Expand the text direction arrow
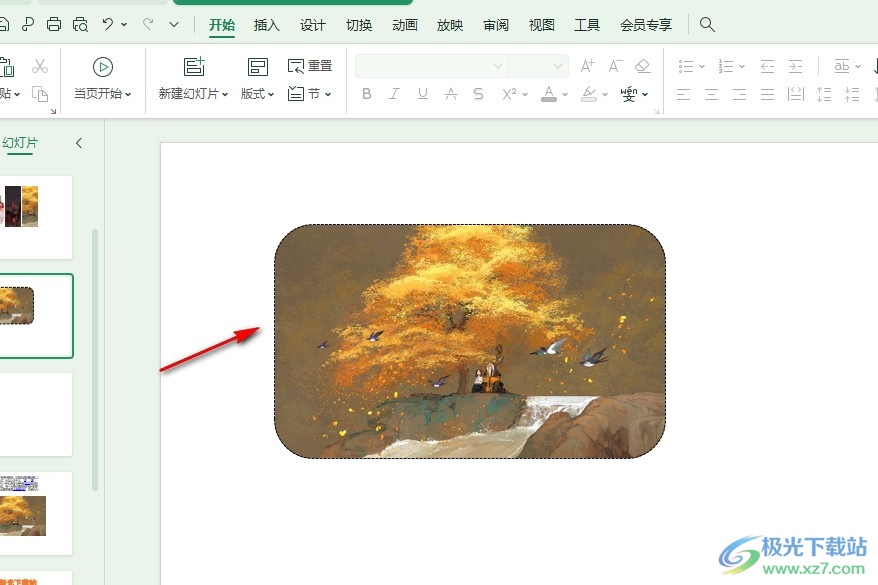878x585 pixels. click(x=858, y=67)
